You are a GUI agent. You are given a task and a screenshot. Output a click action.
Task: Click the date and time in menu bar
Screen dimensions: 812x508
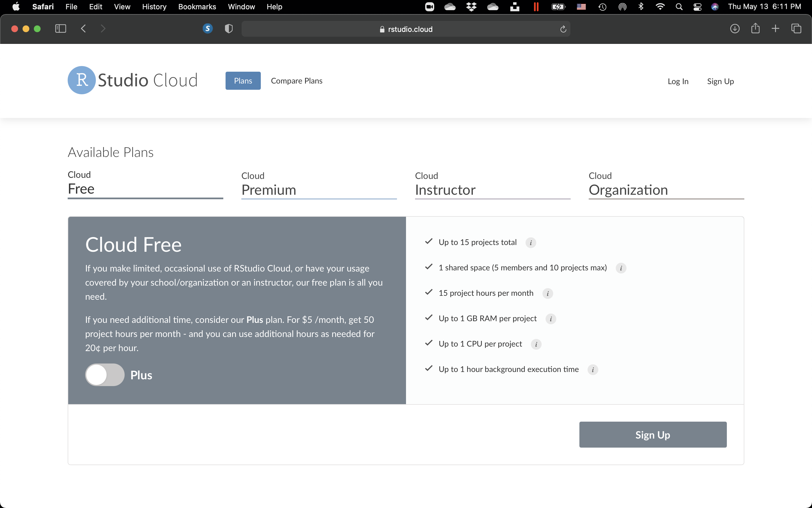764,7
